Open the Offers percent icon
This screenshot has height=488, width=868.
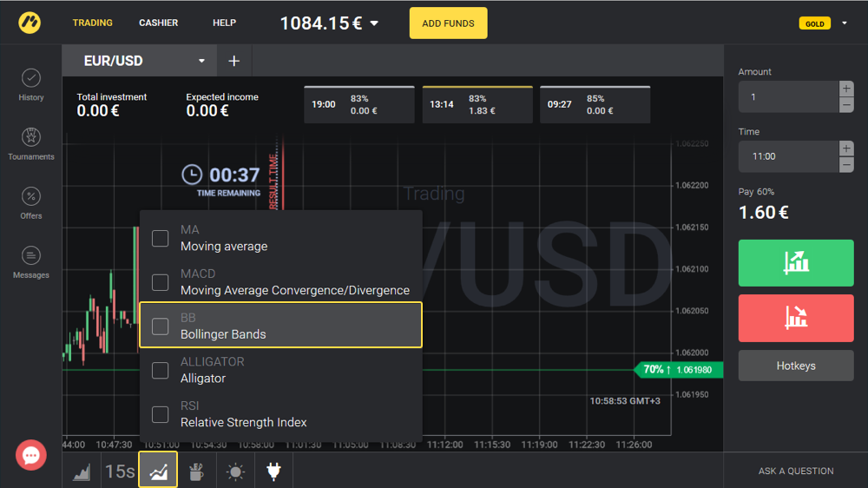[x=31, y=197]
